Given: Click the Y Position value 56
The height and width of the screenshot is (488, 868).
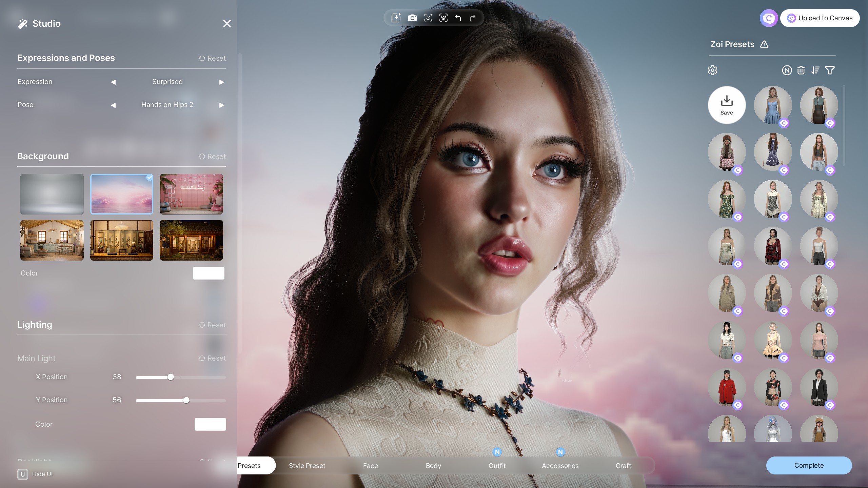Looking at the screenshot, I should [117, 400].
